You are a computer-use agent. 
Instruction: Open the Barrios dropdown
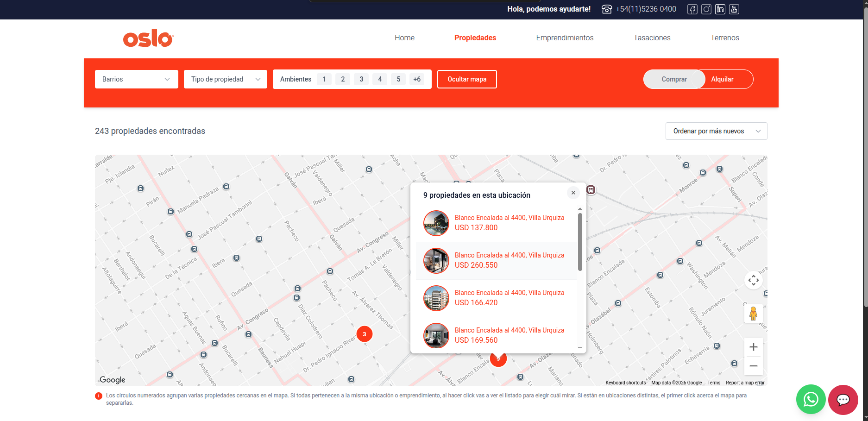coord(137,79)
